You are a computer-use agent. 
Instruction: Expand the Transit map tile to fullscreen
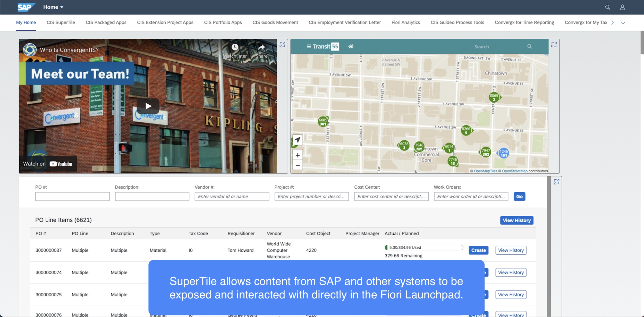554,45
